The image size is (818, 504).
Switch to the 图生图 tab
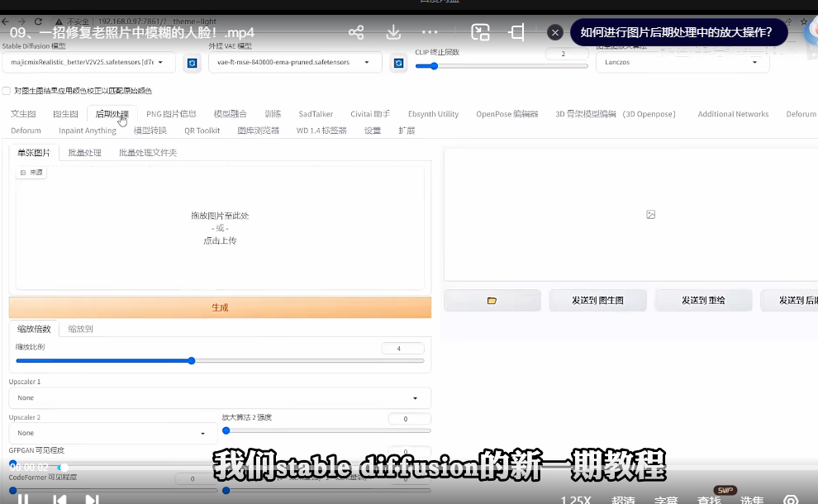(66, 114)
